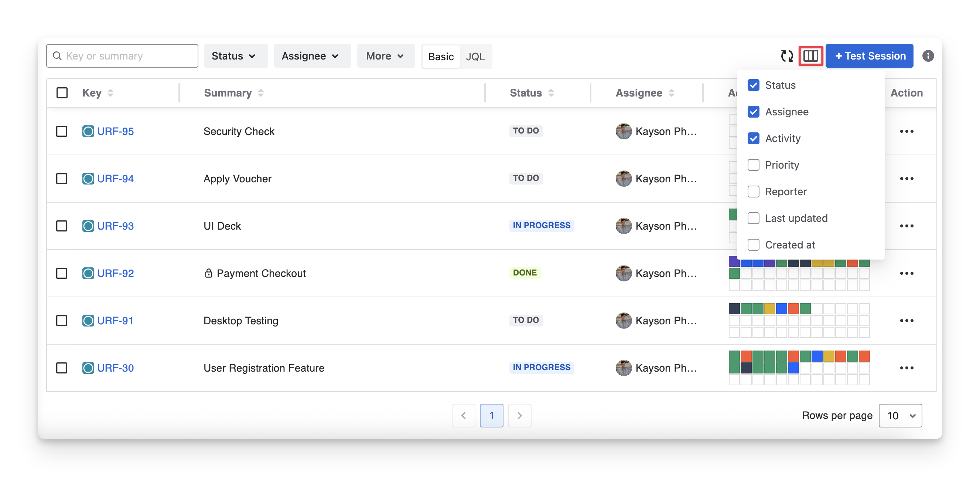Screen dimensions: 980x477
Task: Click the Summary column sort arrows
Action: click(260, 93)
